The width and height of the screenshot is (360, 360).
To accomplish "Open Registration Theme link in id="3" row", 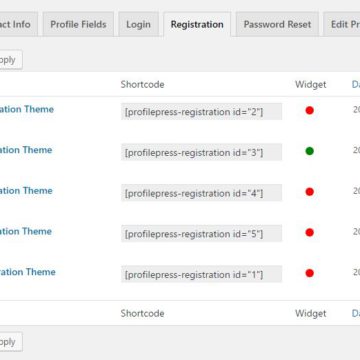I will pos(26,150).
